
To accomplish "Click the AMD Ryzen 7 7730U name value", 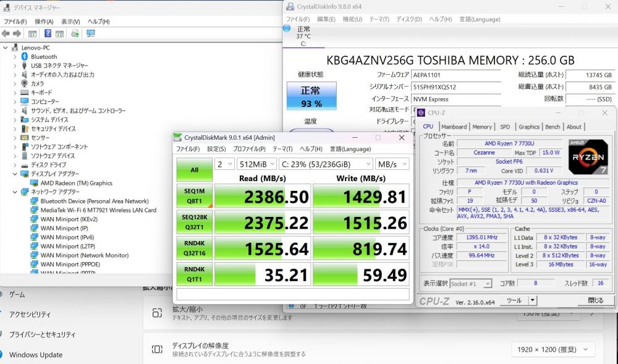I will coord(509,143).
